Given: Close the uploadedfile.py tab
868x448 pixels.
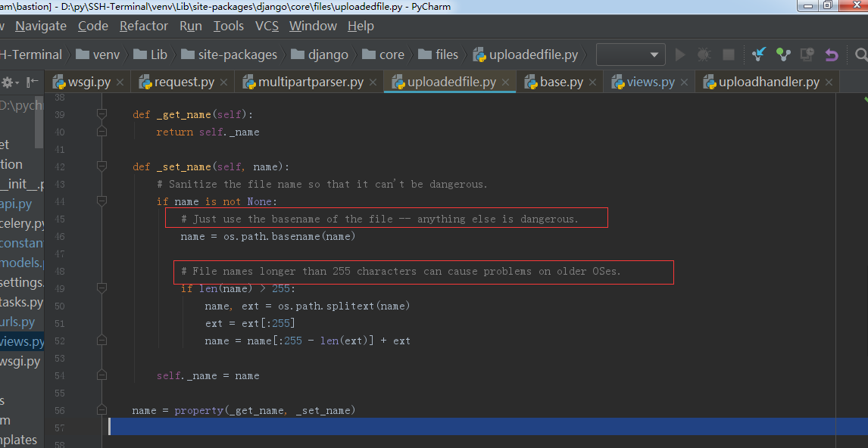Looking at the screenshot, I should [505, 82].
